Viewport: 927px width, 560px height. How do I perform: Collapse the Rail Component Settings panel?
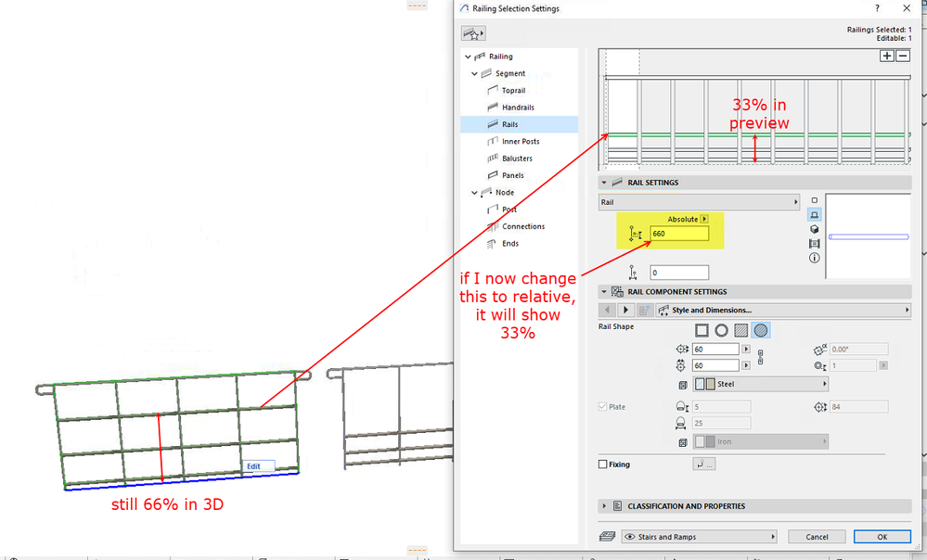(603, 292)
